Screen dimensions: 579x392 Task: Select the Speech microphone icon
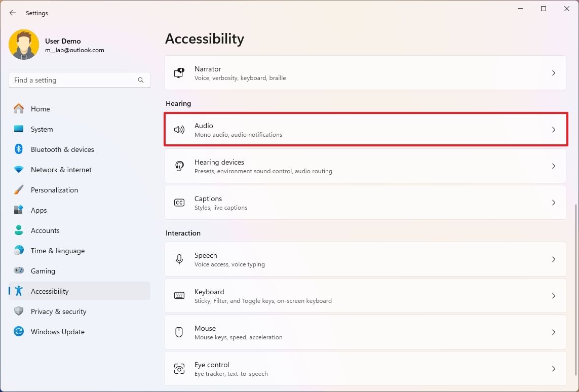coord(179,259)
